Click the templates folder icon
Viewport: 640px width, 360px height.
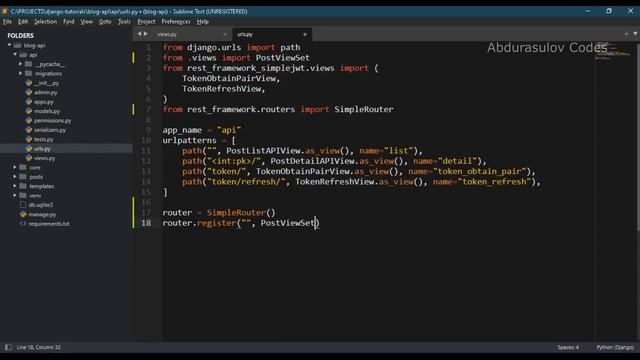coord(23,186)
